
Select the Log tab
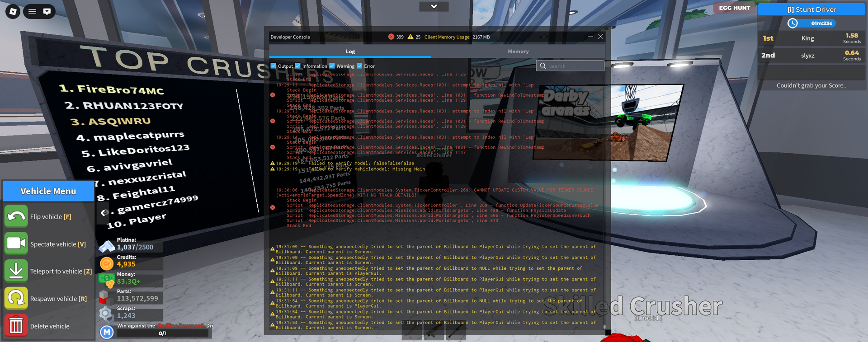[x=350, y=52]
